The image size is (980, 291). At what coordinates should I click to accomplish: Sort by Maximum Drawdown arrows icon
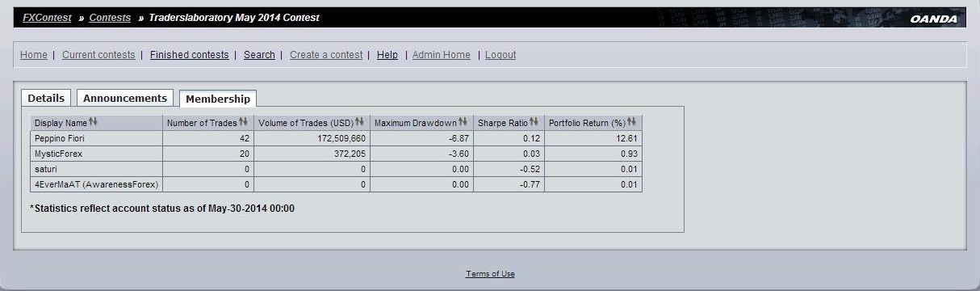463,122
